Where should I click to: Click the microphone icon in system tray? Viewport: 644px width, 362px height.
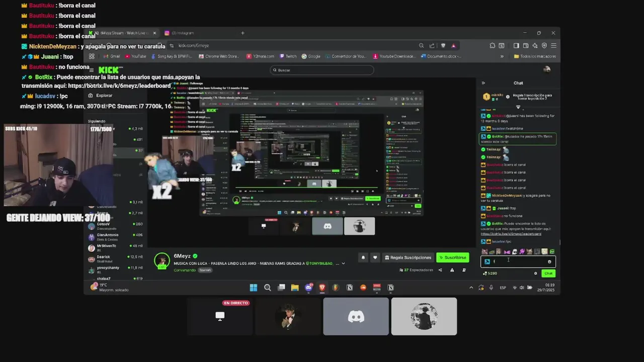pos(491,288)
